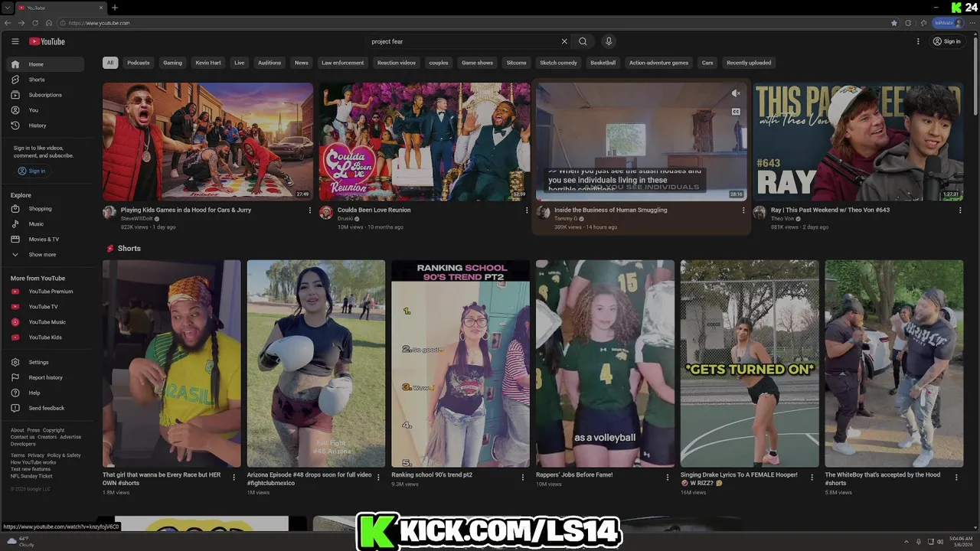Open Shorts from the sidebar
Viewport: 980px width, 551px height.
pos(46,80)
